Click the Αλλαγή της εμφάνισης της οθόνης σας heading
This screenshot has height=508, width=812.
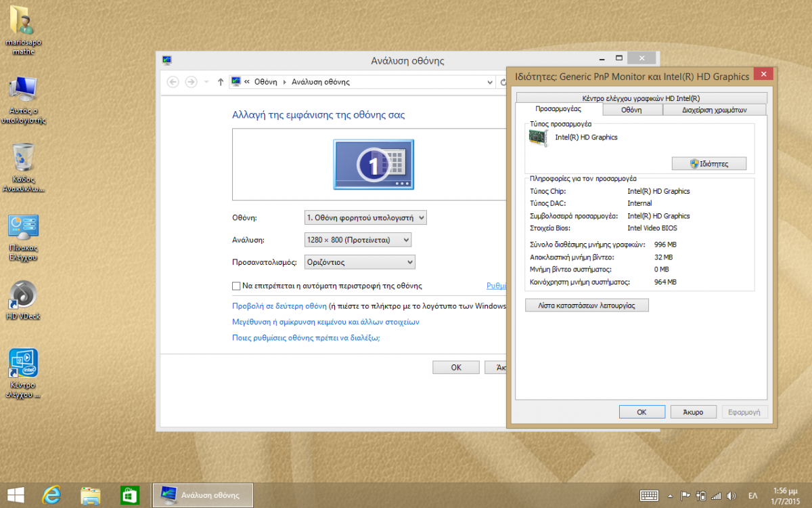pyautogui.click(x=319, y=115)
